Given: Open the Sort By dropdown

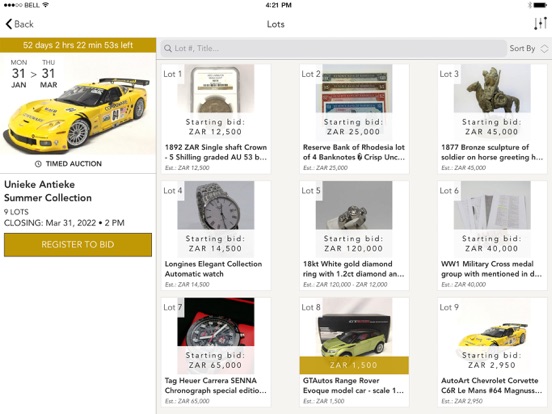Looking at the screenshot, I should click(x=529, y=48).
